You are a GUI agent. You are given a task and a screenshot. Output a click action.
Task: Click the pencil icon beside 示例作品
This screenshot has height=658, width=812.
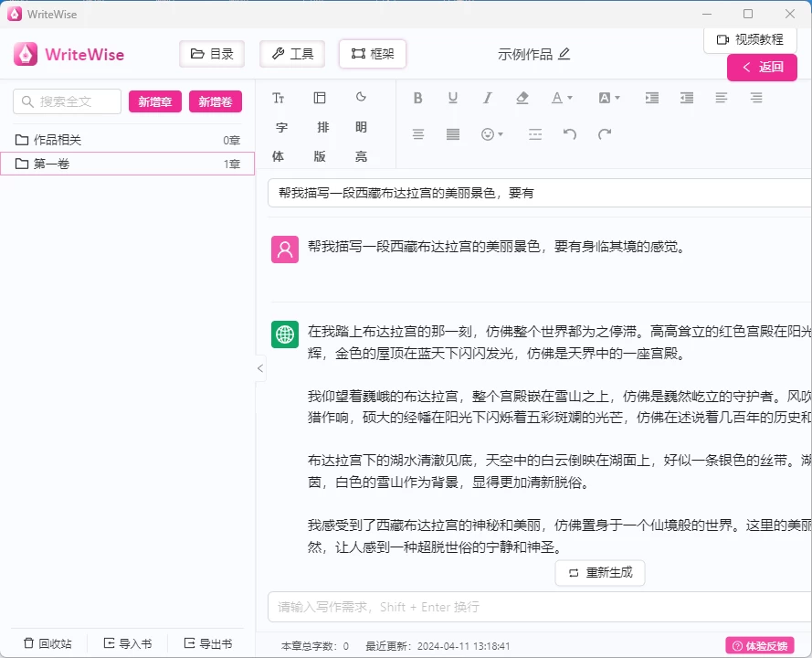(x=564, y=54)
